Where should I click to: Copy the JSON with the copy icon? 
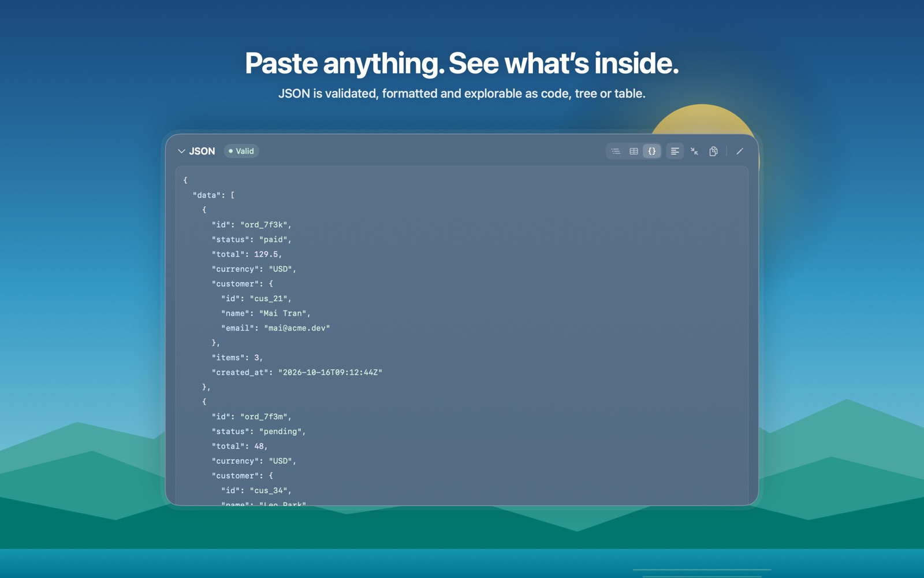click(714, 151)
